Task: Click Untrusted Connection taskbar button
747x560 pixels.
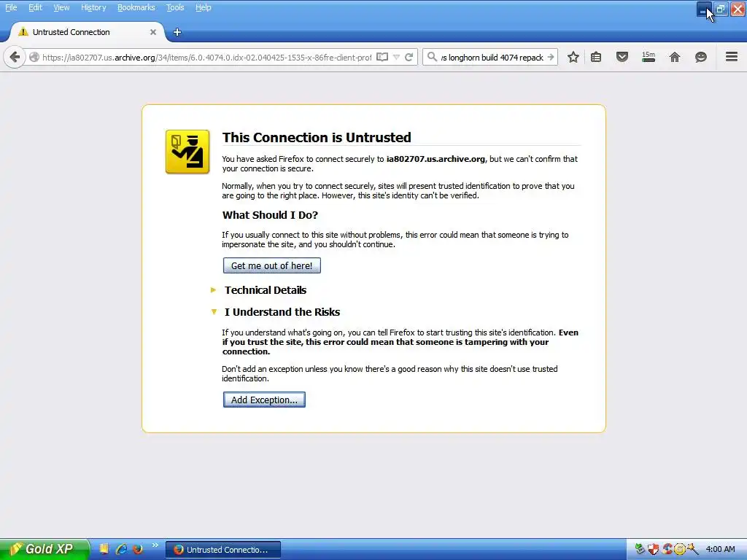Action: [223, 550]
